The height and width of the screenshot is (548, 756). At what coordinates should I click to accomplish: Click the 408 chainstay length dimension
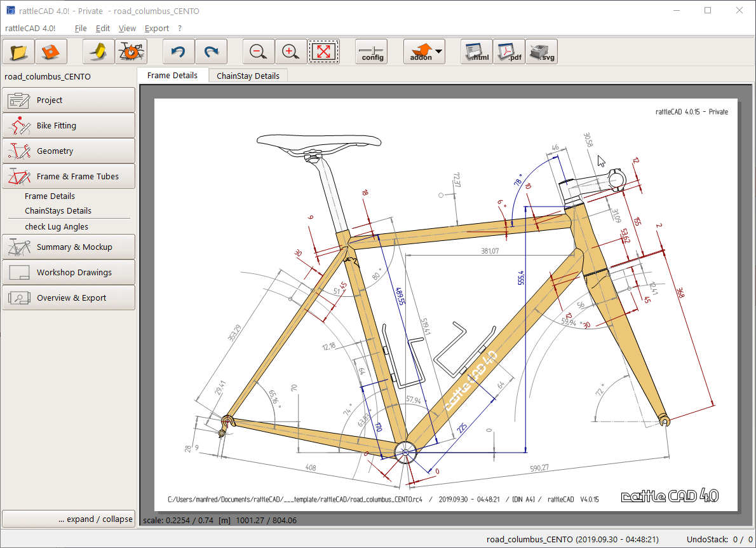tap(311, 467)
